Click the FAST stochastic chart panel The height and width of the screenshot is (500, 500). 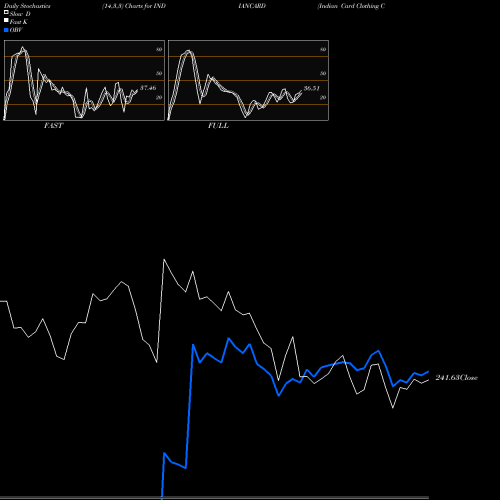coord(84,80)
